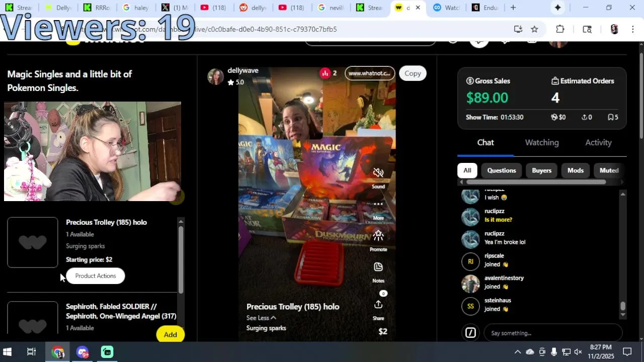Open Task View on the taskbar
This screenshot has height=362, width=644.
(x=31, y=352)
